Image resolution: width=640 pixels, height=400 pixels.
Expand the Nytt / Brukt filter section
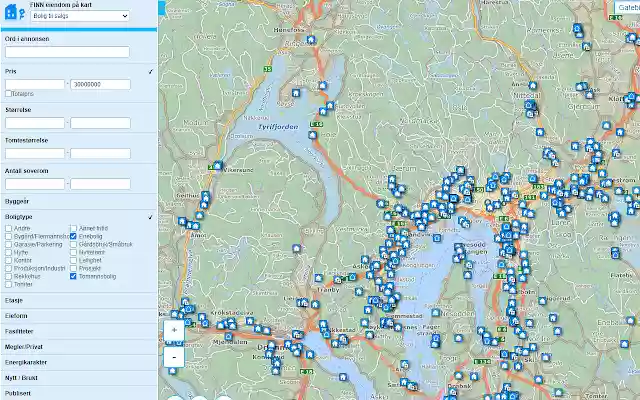coord(79,378)
